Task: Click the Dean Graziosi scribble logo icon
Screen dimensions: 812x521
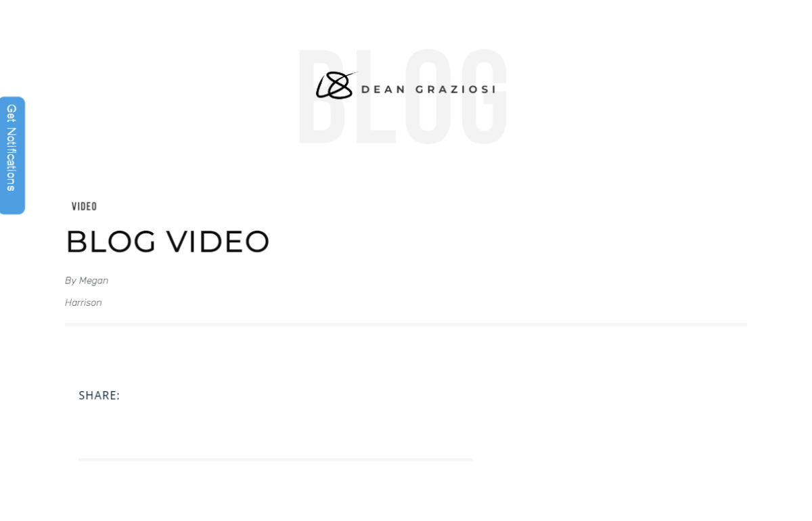Action: [x=336, y=85]
